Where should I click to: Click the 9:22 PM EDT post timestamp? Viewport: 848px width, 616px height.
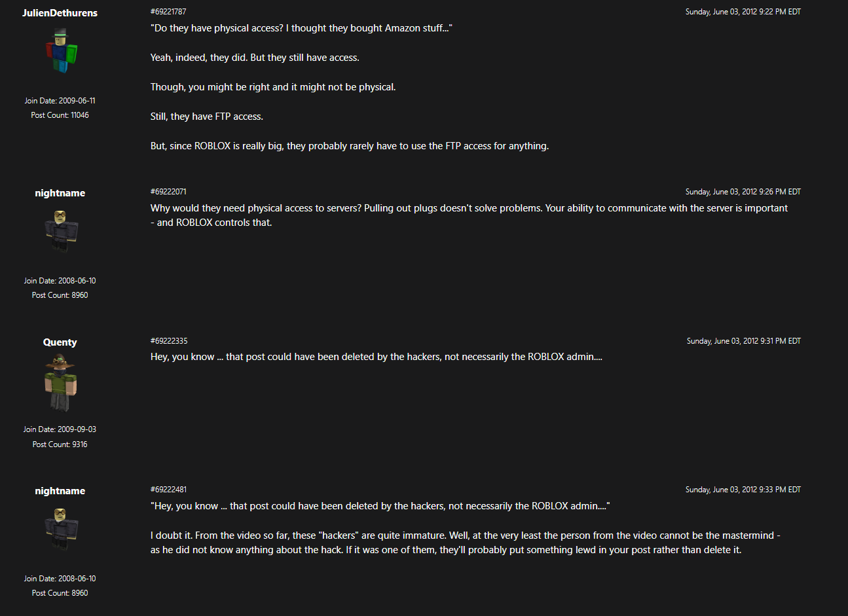(743, 12)
